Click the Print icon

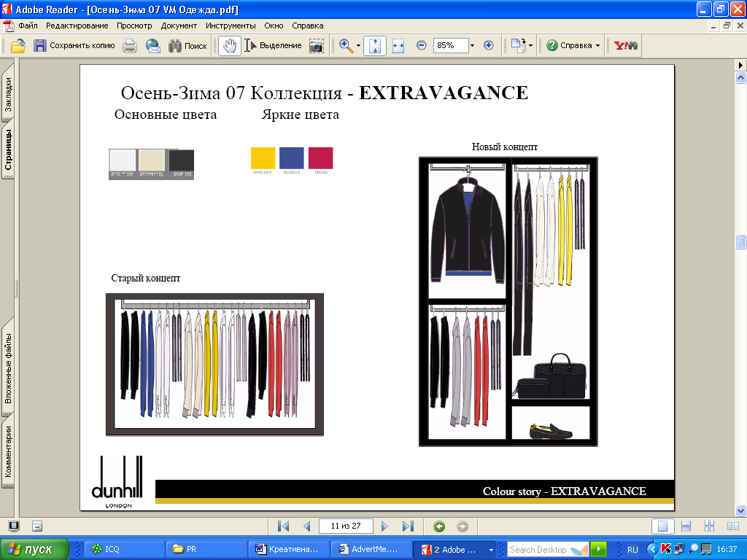click(x=130, y=46)
